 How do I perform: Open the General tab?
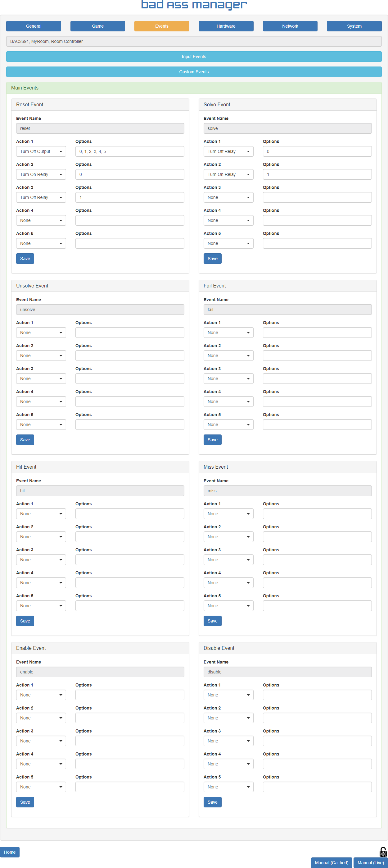pyautogui.click(x=34, y=26)
